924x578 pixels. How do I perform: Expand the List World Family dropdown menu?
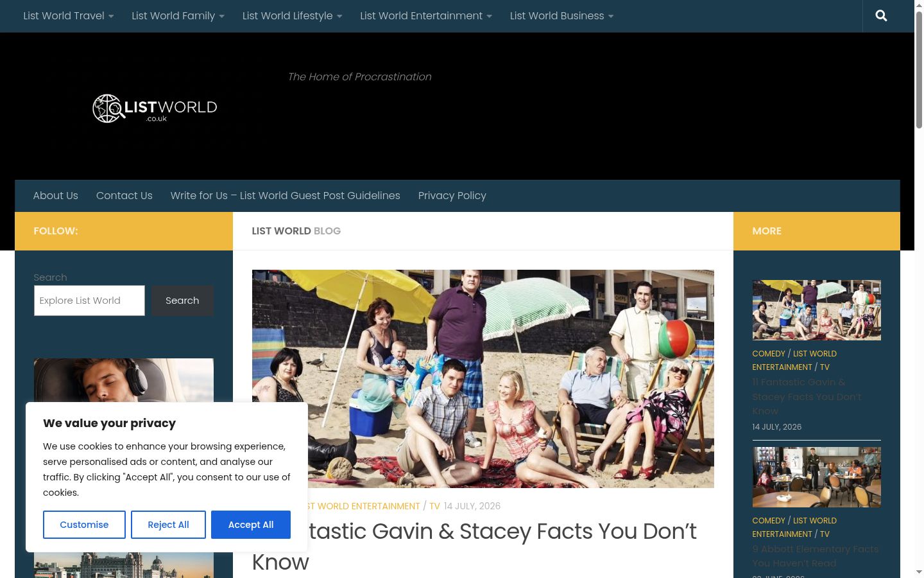click(x=178, y=16)
